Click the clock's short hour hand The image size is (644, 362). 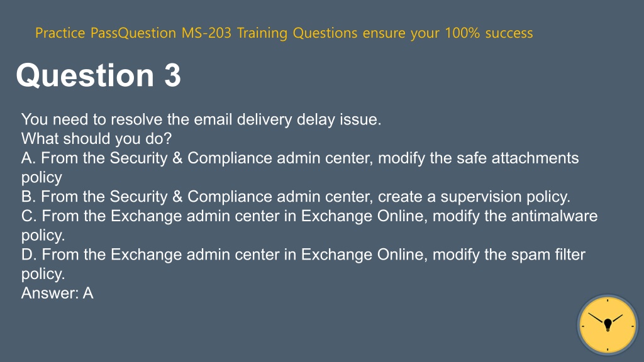pyautogui.click(x=618, y=318)
